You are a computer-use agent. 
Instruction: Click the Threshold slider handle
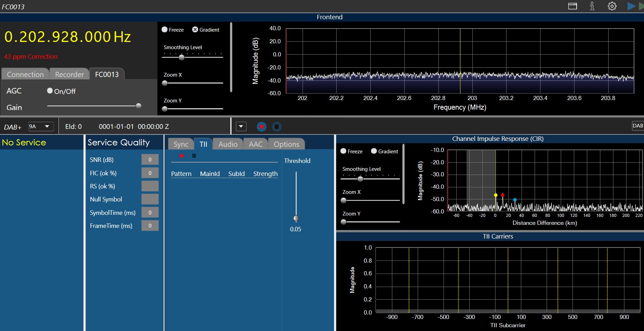point(296,218)
